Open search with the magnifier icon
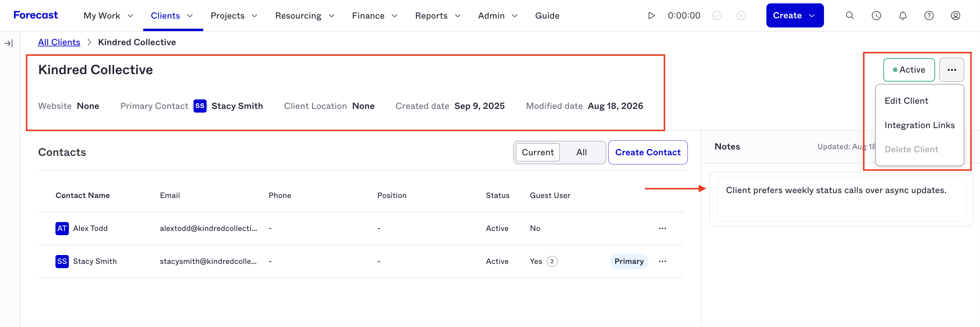Image resolution: width=980 pixels, height=327 pixels. coord(850,16)
